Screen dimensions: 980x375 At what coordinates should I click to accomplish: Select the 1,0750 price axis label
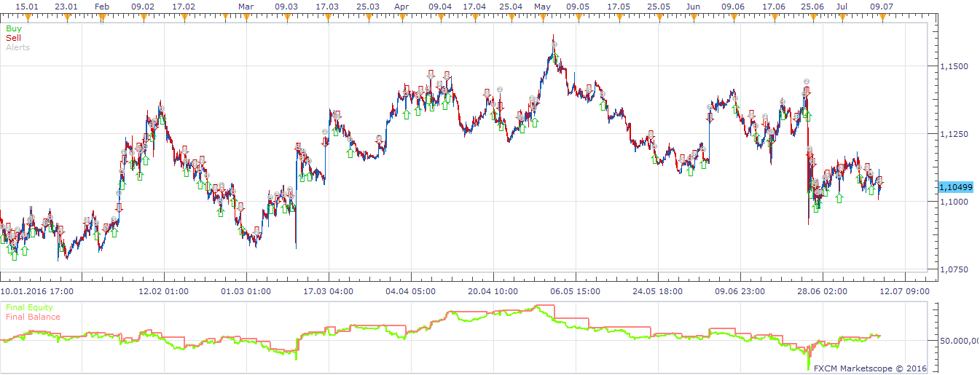(954, 269)
